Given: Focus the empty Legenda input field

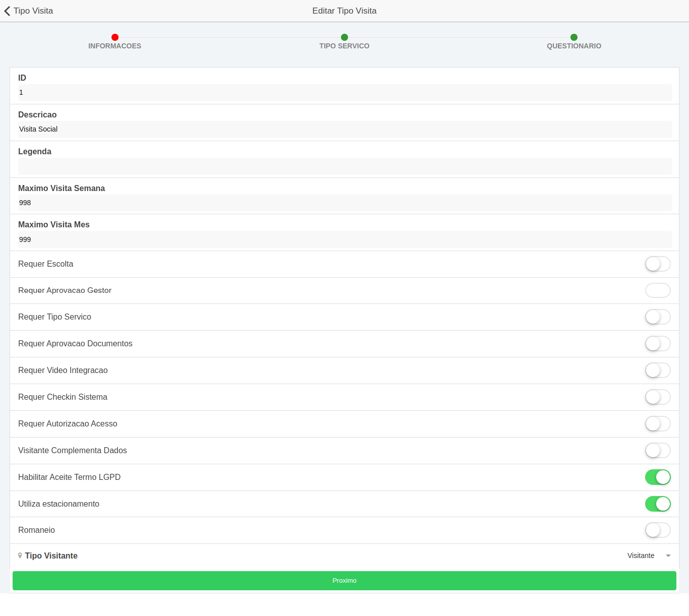Looking at the screenshot, I should [344, 166].
